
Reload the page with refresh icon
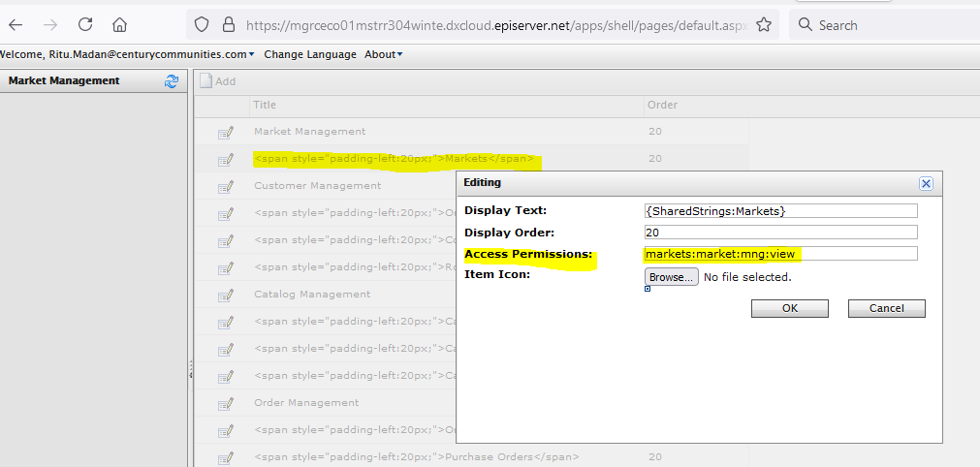pos(85,24)
